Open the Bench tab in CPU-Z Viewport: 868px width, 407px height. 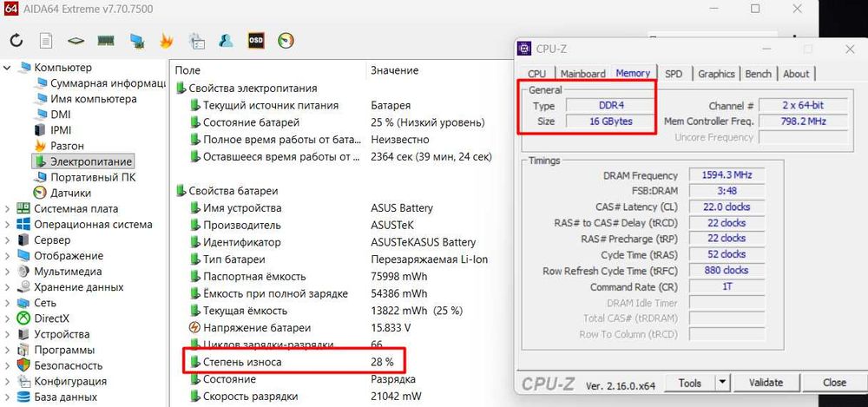pos(759,74)
